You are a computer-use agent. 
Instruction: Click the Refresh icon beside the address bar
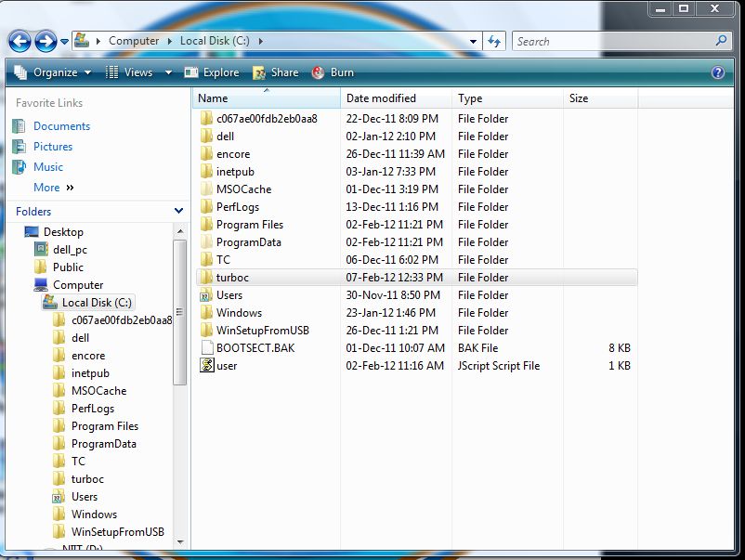pos(494,41)
